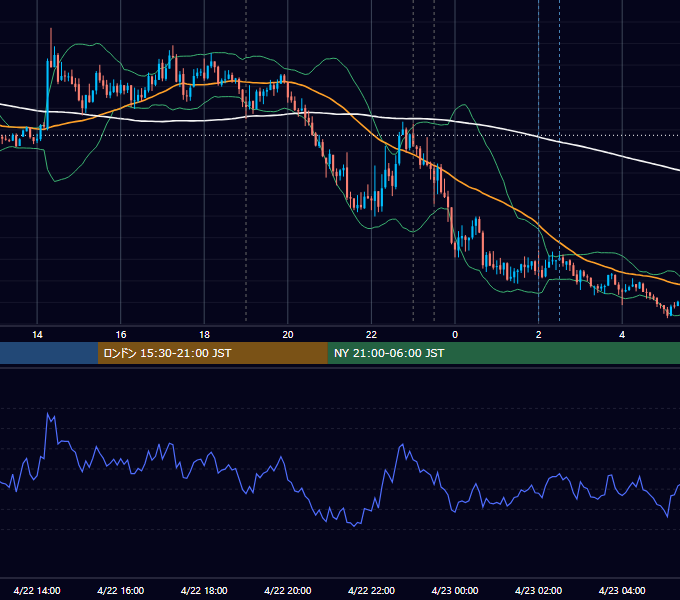Click the 4/22 22:00 label on indicator axis

371,590
